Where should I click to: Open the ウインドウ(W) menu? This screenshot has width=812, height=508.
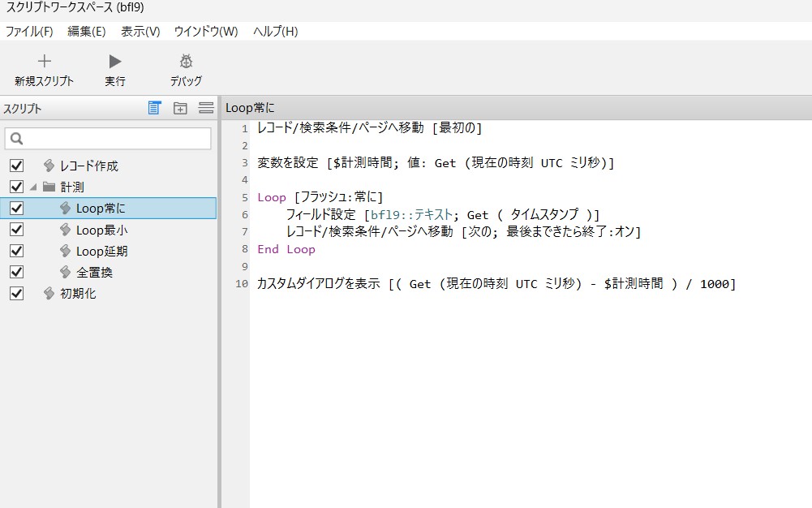point(206,32)
